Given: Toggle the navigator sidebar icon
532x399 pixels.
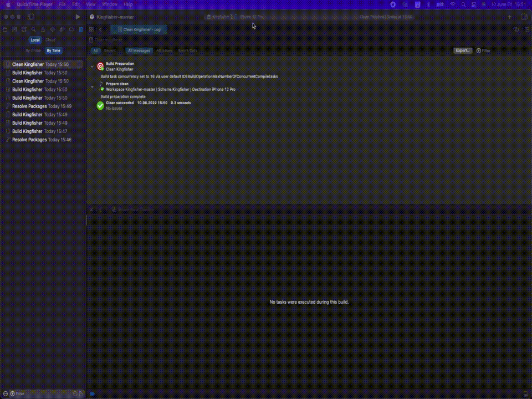Looking at the screenshot, I should click(x=31, y=17).
